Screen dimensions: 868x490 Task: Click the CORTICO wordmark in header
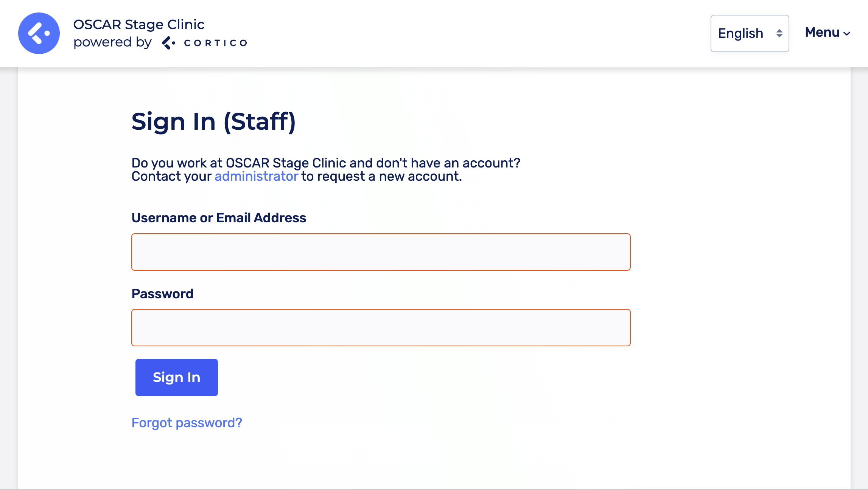(x=215, y=43)
